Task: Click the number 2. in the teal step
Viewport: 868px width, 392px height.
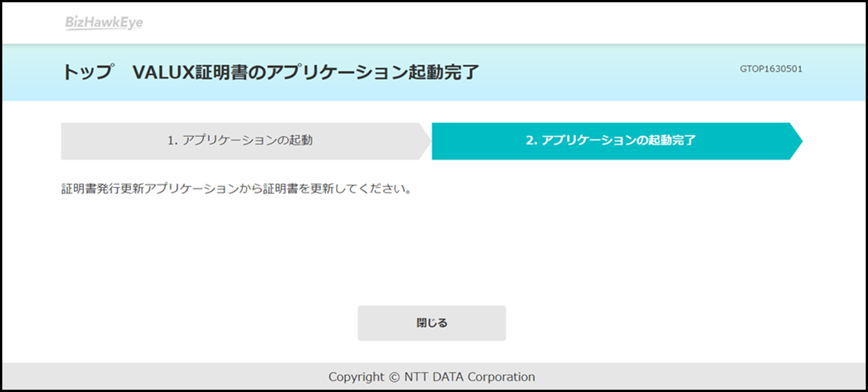Action: (x=532, y=141)
